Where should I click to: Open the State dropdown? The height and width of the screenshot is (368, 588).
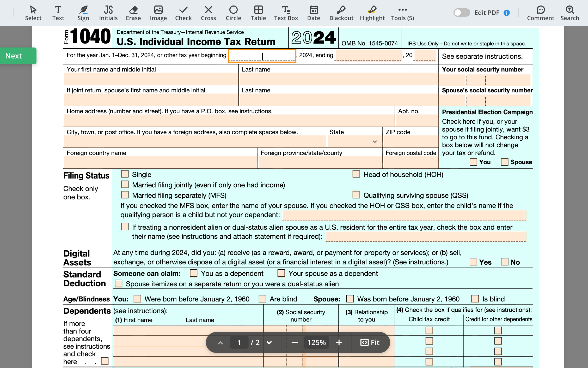[375, 141]
